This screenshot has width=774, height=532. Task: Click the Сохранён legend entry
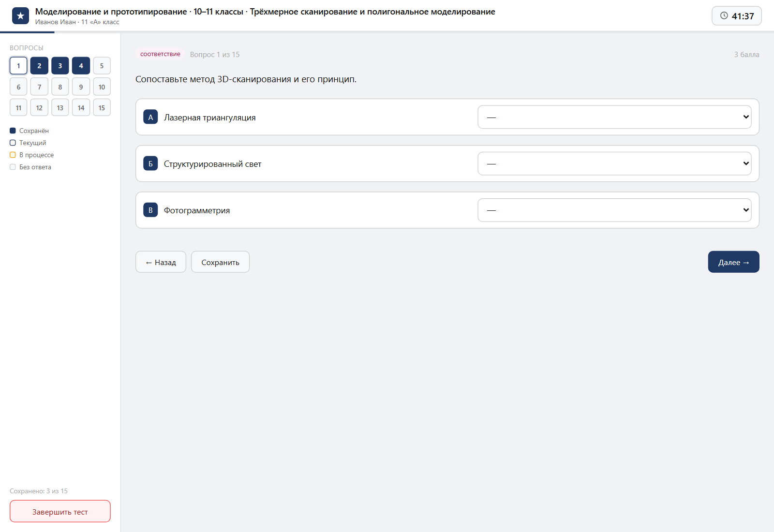pos(29,131)
